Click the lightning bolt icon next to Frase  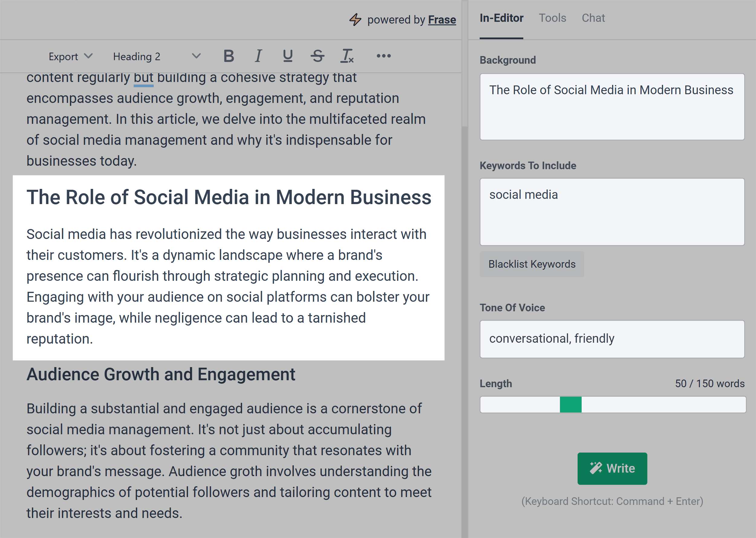[x=355, y=20]
